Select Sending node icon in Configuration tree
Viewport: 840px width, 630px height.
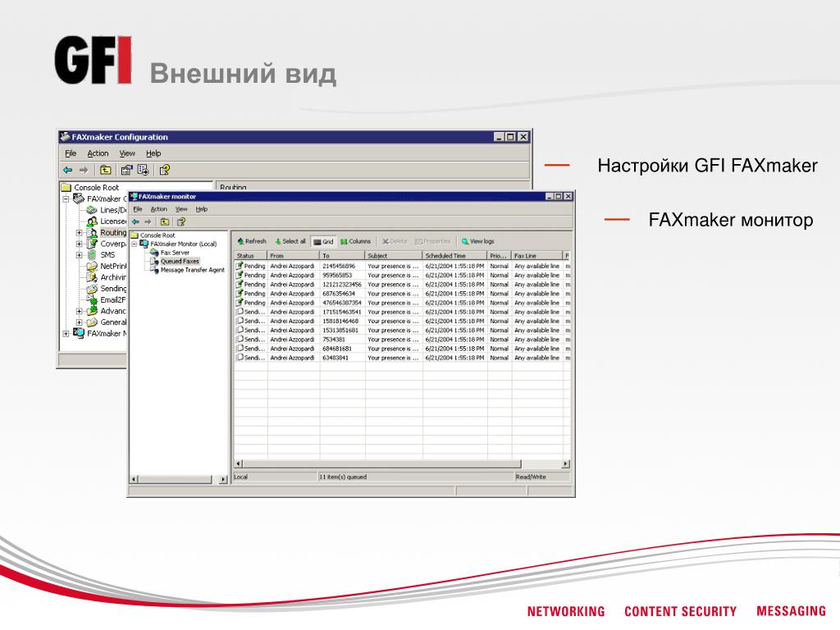click(x=92, y=289)
